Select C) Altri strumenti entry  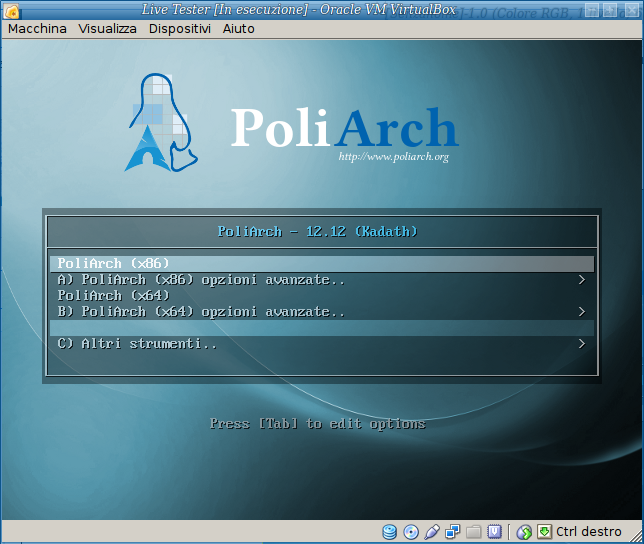[x=322, y=344]
